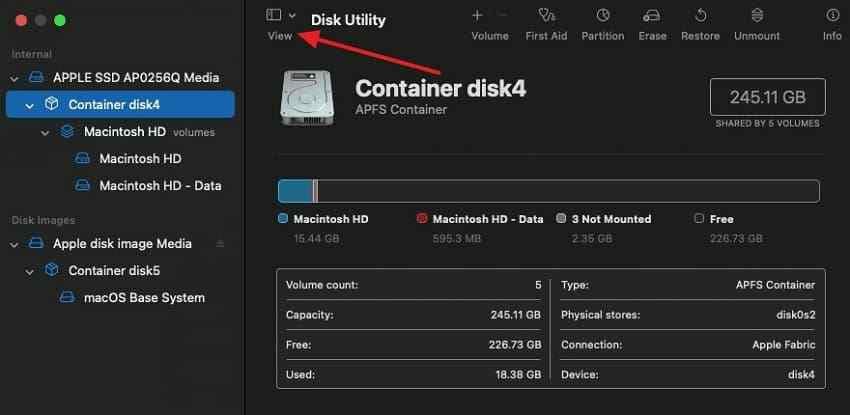Click the cube icon for Container disk5
The image size is (850, 415).
pos(51,270)
